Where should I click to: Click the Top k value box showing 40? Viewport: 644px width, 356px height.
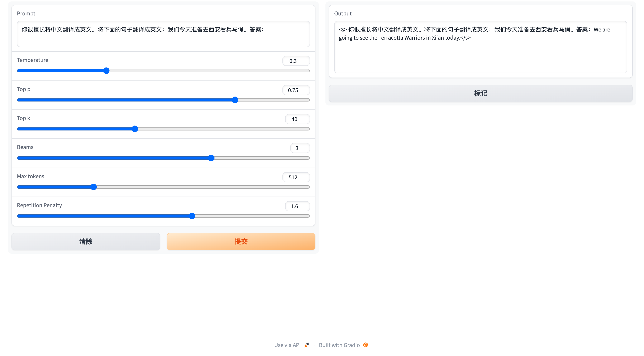pos(297,119)
